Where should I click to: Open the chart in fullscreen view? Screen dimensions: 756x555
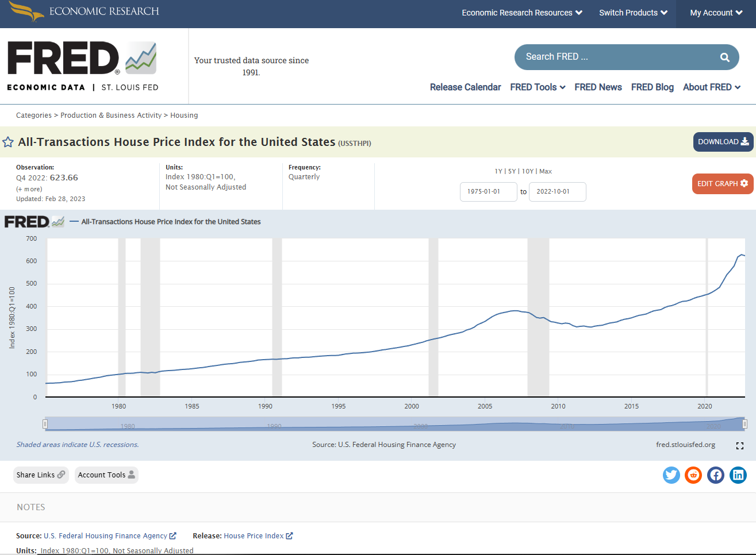[740, 446]
